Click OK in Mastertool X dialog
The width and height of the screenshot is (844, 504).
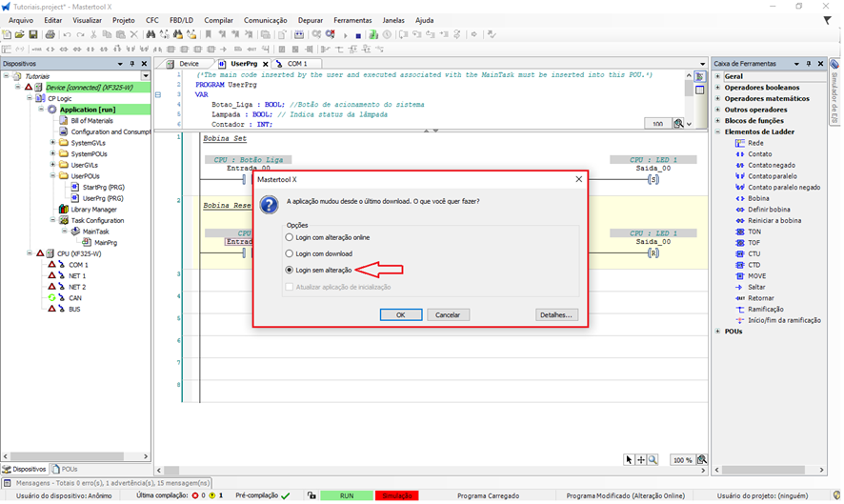click(x=400, y=314)
